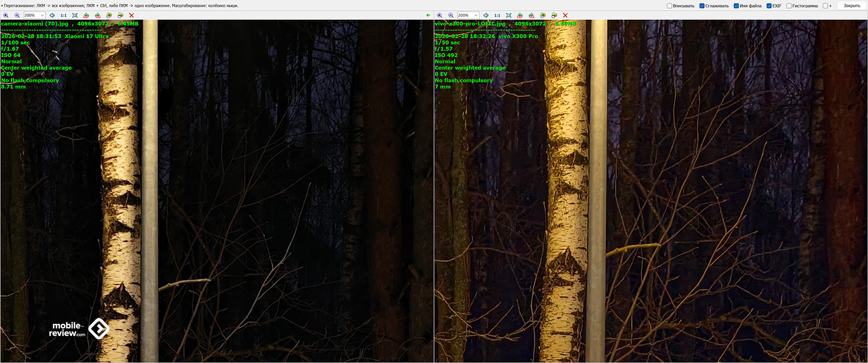The height and width of the screenshot is (363, 868).
Task: Open the right panel's 200% zoom dropdown
Action: click(x=476, y=15)
